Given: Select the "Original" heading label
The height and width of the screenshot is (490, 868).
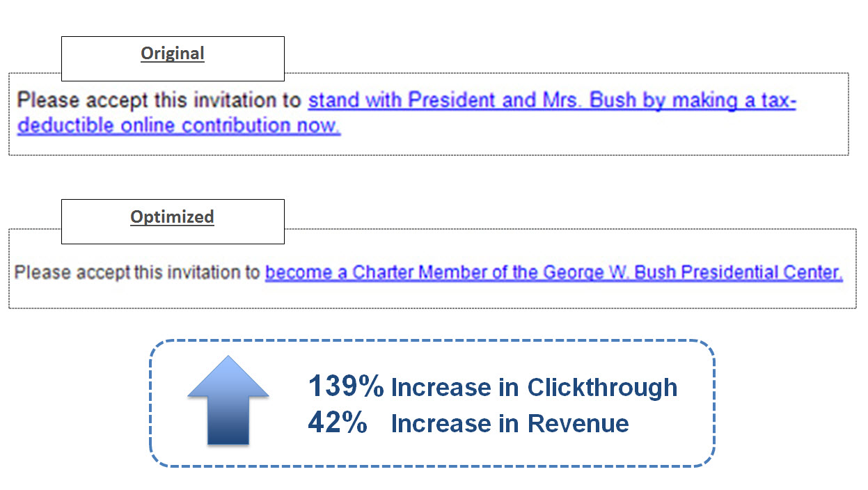Looking at the screenshot, I should pos(173,54).
